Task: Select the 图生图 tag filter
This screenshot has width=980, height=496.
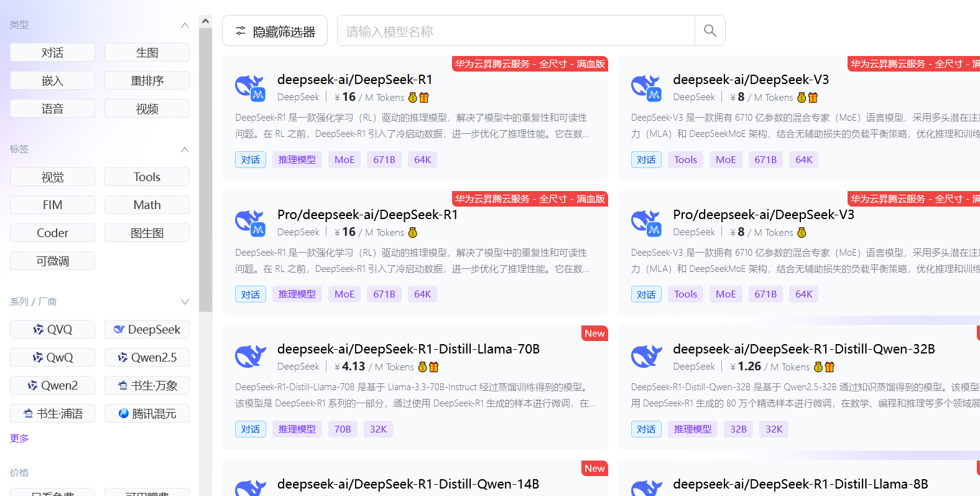Action: (x=147, y=233)
